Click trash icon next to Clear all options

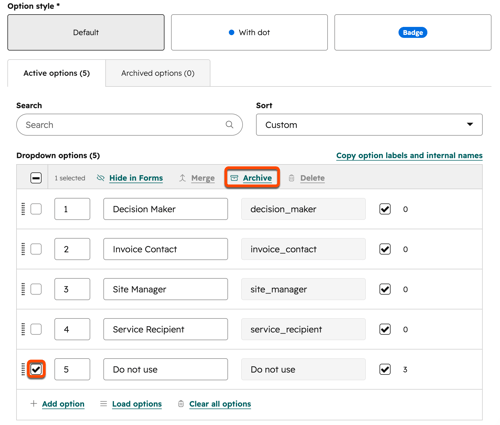(x=181, y=404)
